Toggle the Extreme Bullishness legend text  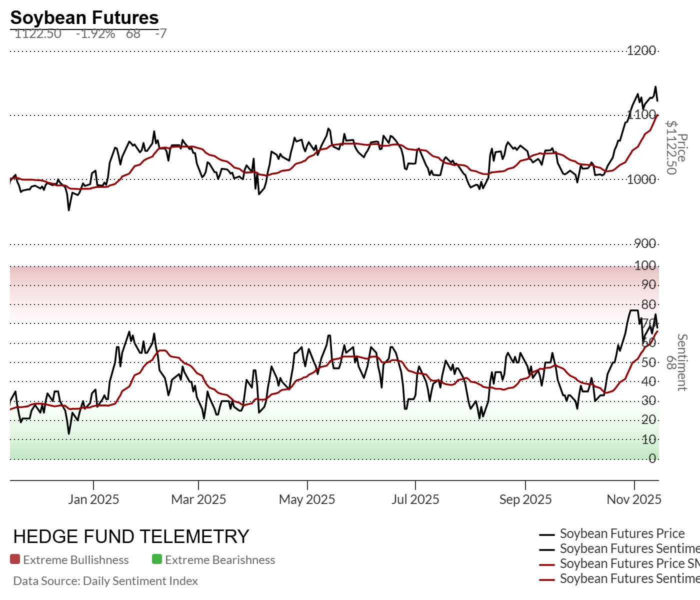tap(76, 560)
